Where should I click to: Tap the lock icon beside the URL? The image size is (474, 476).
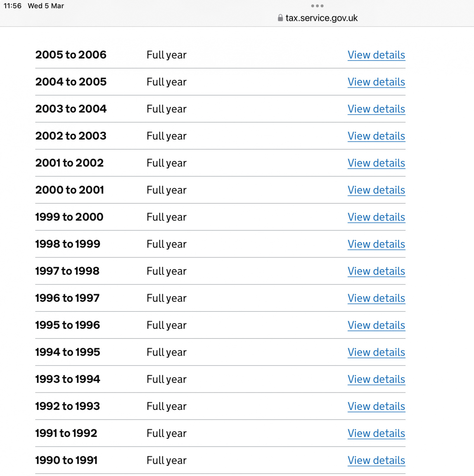(280, 18)
